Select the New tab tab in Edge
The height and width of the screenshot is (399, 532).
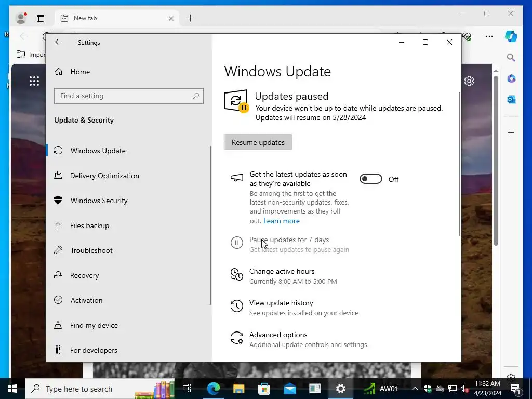tap(117, 18)
